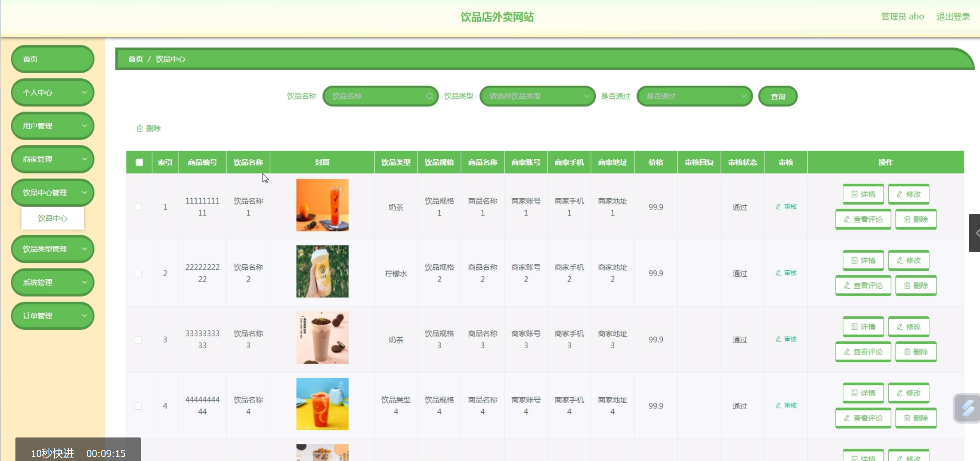Open 详情 for row 2
The height and width of the screenshot is (461, 980).
tap(863, 260)
